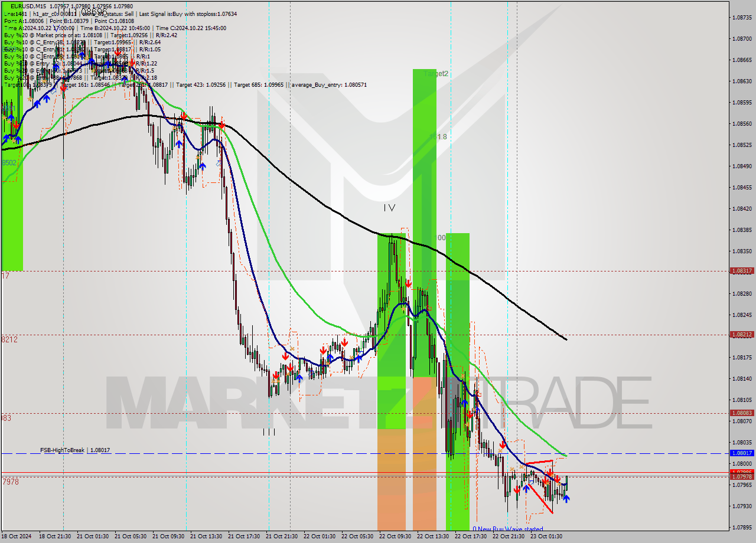Click '0 New Buy Wave started' text
The height and width of the screenshot is (543, 756).
508,529
